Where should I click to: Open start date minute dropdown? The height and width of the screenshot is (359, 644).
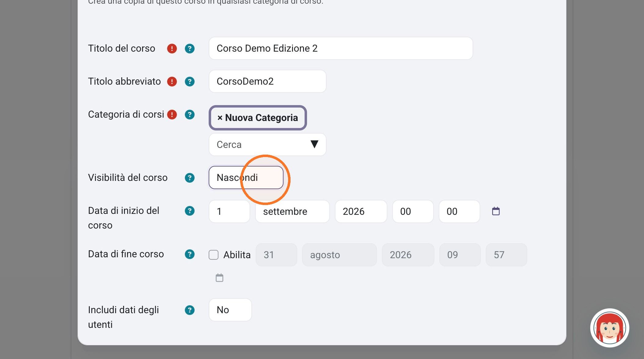pos(459,211)
